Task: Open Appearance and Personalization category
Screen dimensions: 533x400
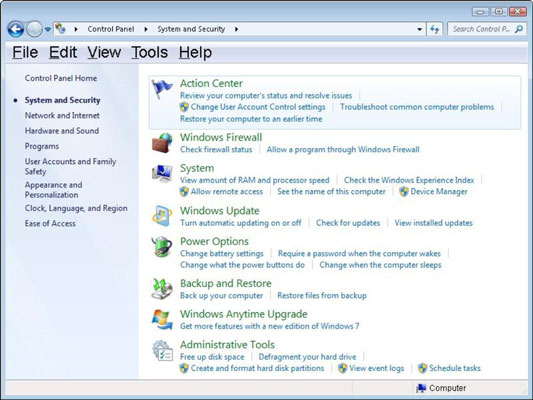Action: pyautogui.click(x=53, y=190)
